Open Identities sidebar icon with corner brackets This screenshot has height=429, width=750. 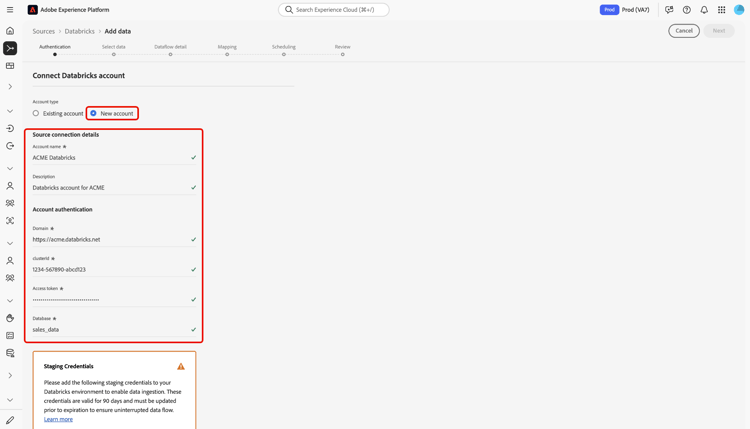pyautogui.click(x=10, y=220)
